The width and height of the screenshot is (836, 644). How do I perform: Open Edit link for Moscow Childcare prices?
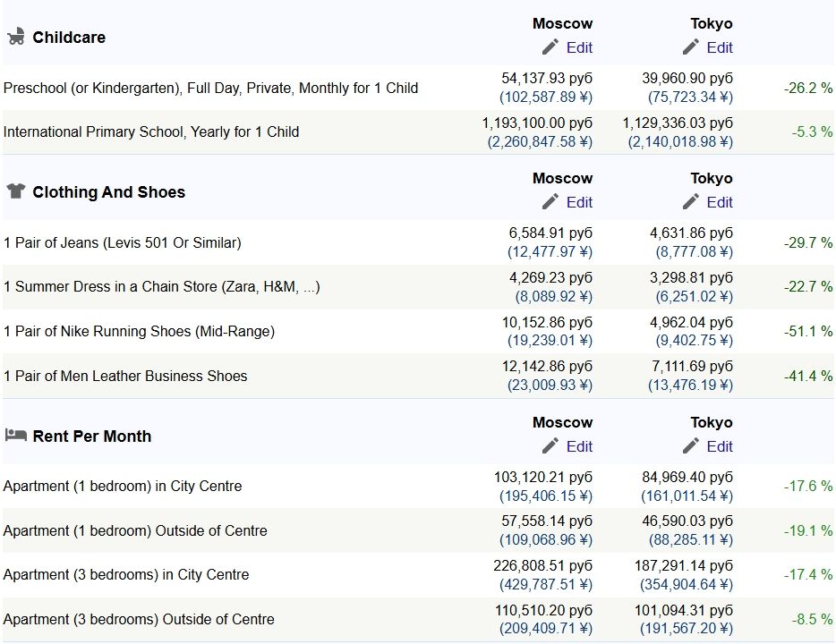pos(579,47)
